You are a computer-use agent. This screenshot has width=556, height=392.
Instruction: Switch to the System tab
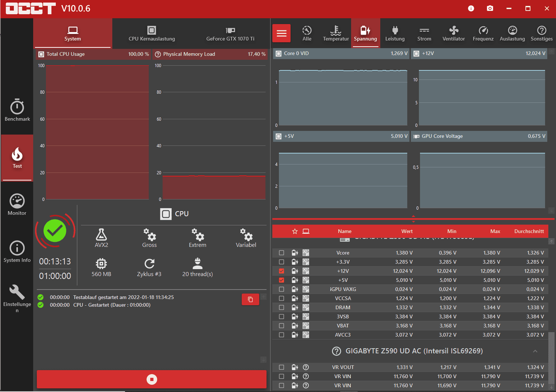click(73, 34)
